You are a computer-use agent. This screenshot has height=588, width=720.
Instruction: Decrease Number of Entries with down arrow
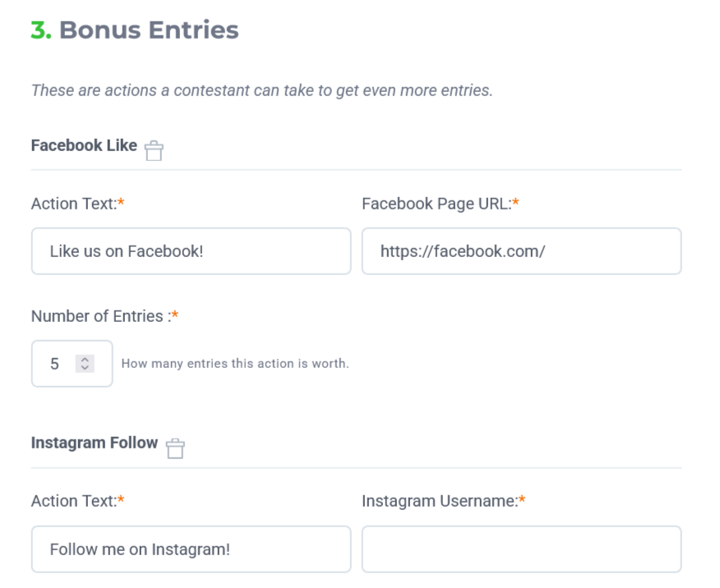click(85, 367)
